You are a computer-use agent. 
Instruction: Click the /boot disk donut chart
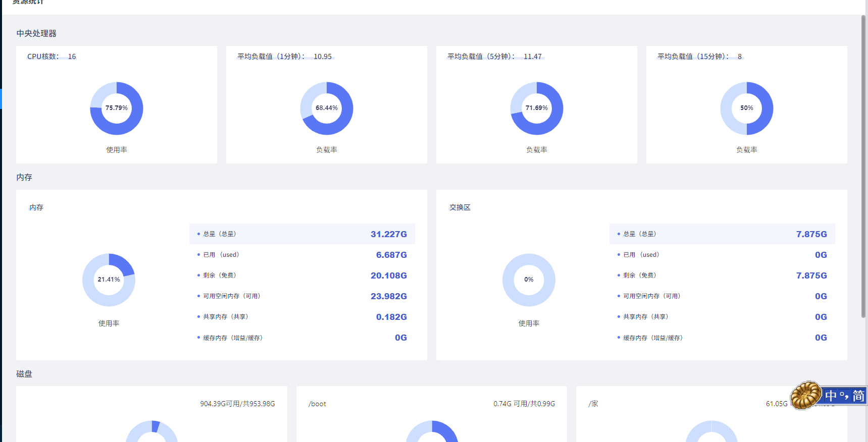(432, 432)
